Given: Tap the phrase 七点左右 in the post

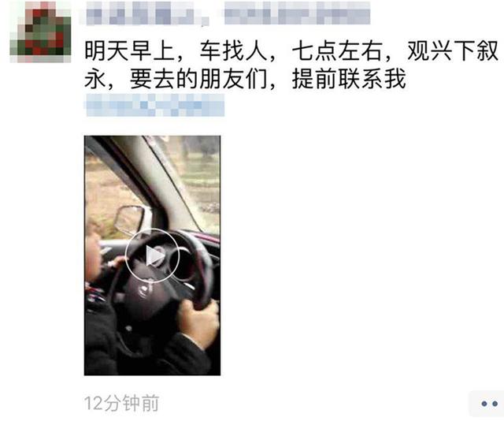Looking at the screenshot, I should tap(337, 51).
